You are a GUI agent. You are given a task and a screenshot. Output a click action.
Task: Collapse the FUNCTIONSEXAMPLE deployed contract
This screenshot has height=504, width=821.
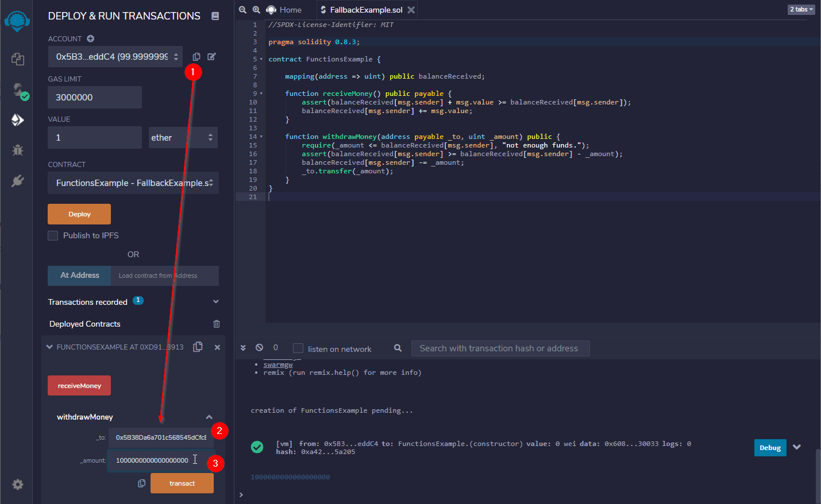(x=49, y=347)
